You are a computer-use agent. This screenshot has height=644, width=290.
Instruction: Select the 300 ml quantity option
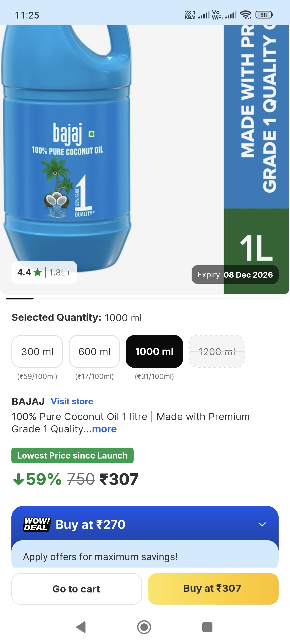point(37,351)
